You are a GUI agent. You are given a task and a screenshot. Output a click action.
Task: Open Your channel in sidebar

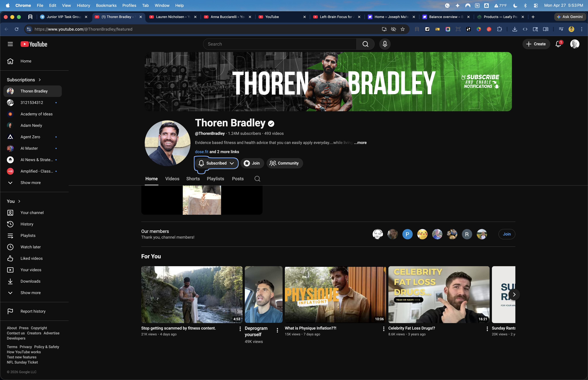pos(33,213)
